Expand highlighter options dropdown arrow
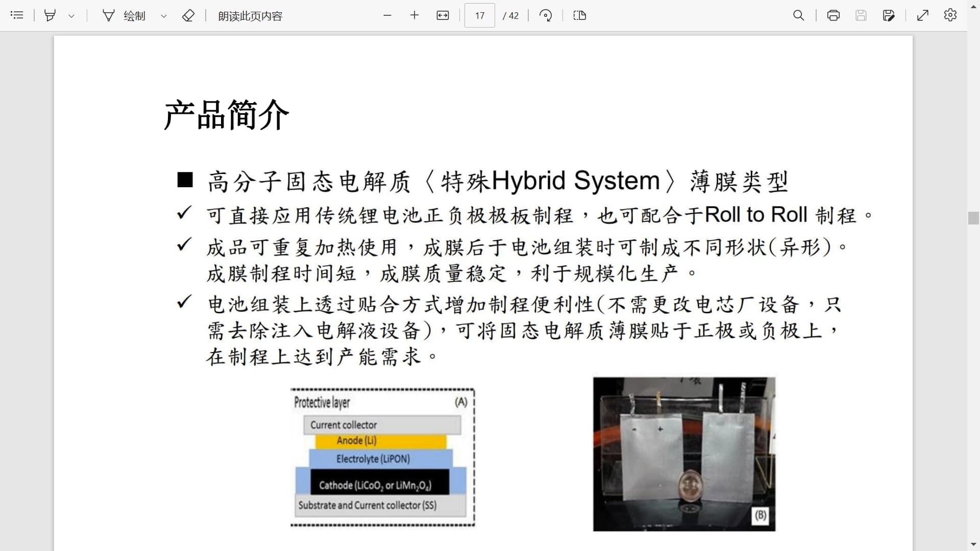The height and width of the screenshot is (551, 980). (71, 16)
